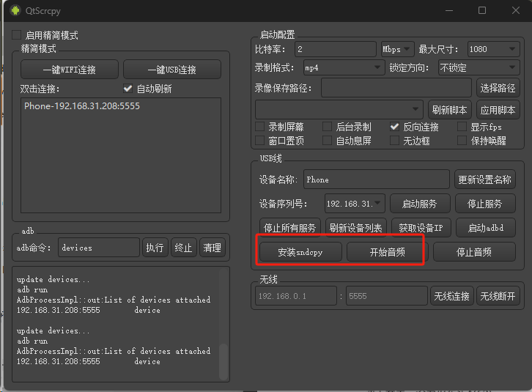Click the 安装sndcpy button

pyautogui.click(x=300, y=252)
